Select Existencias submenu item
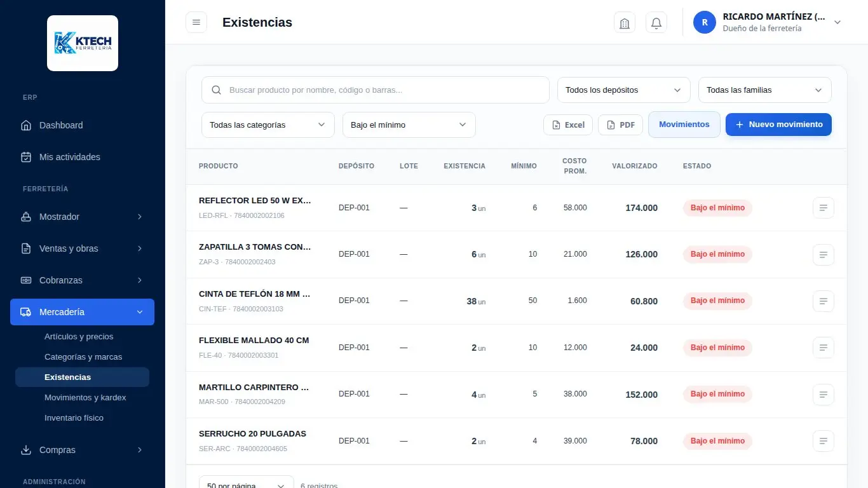This screenshot has height=488, width=868. tap(83, 377)
